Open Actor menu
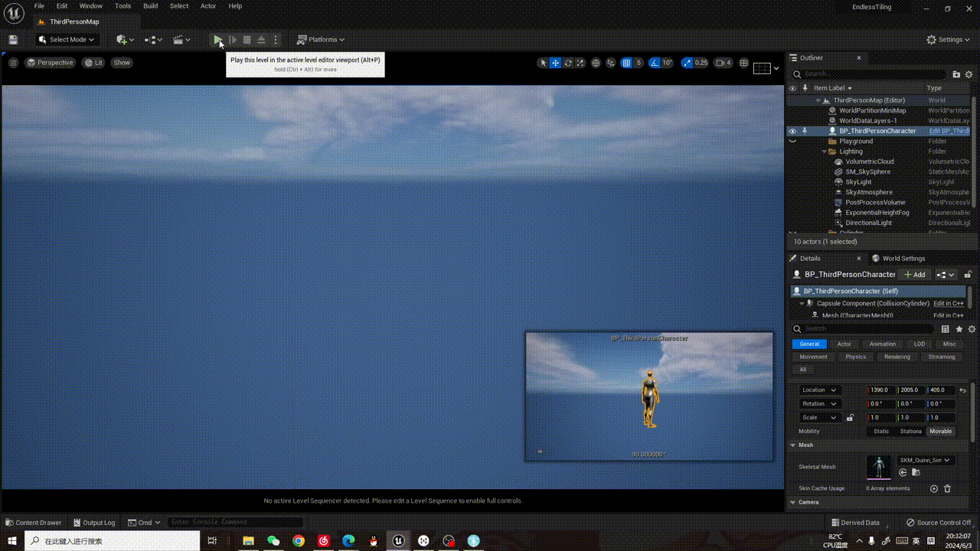Screen dimensions: 980x551 (x=208, y=6)
